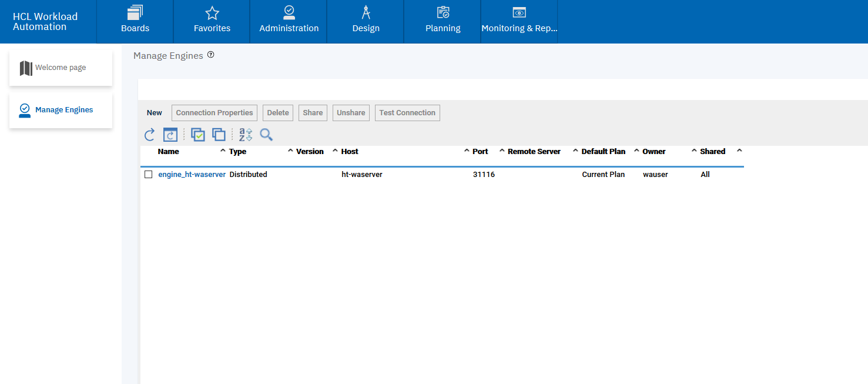868x384 pixels.
Task: Open the Administration menu
Action: (x=289, y=21)
